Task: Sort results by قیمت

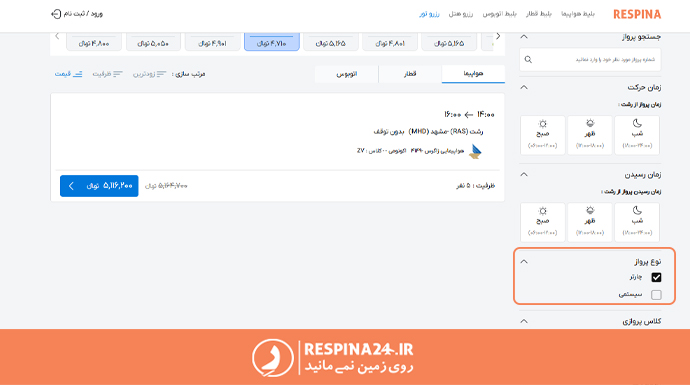Action: pyautogui.click(x=68, y=74)
